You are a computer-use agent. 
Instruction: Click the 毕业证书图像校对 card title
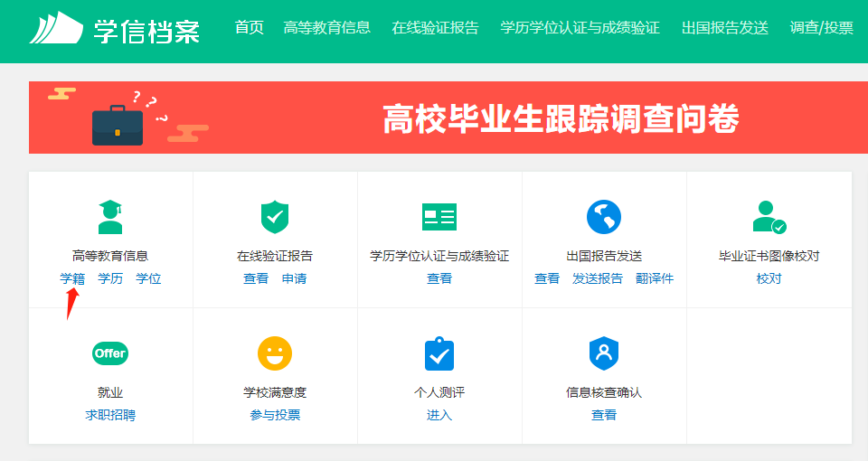point(769,256)
